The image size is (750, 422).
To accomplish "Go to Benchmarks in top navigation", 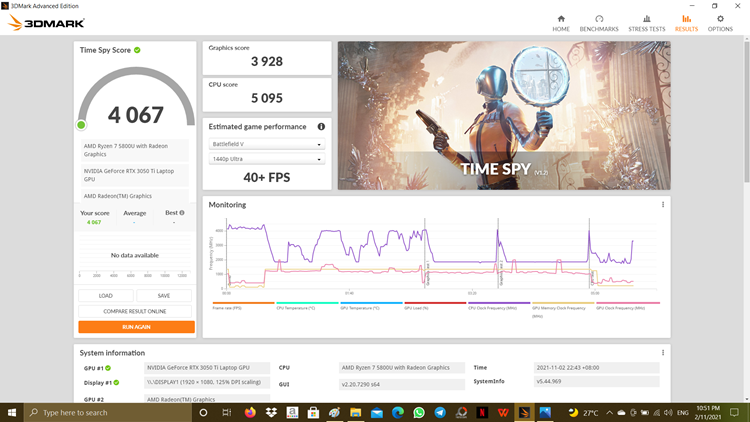I will 599,23.
